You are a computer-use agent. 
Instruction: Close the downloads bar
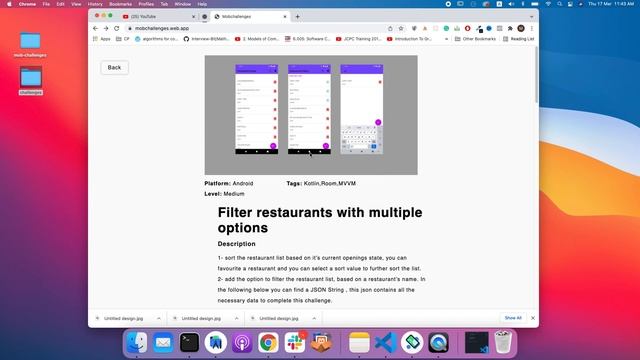(533, 318)
